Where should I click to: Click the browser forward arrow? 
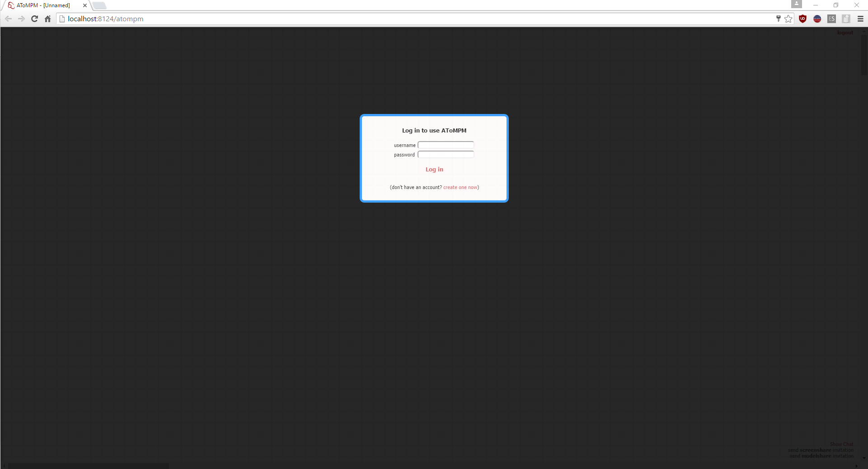point(21,19)
